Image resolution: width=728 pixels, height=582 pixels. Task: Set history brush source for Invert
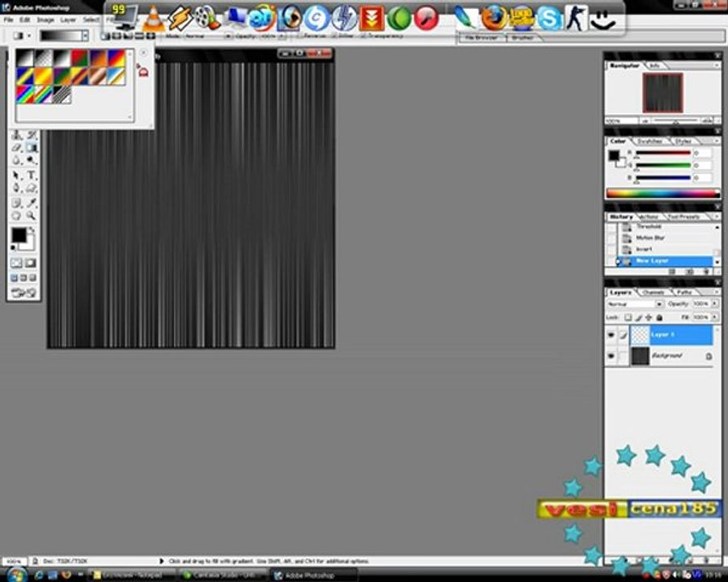click(x=612, y=249)
